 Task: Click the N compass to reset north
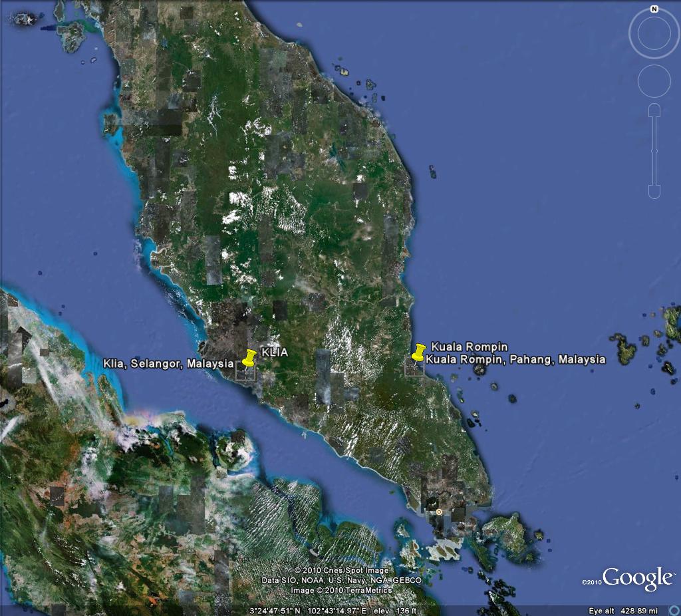click(x=654, y=9)
